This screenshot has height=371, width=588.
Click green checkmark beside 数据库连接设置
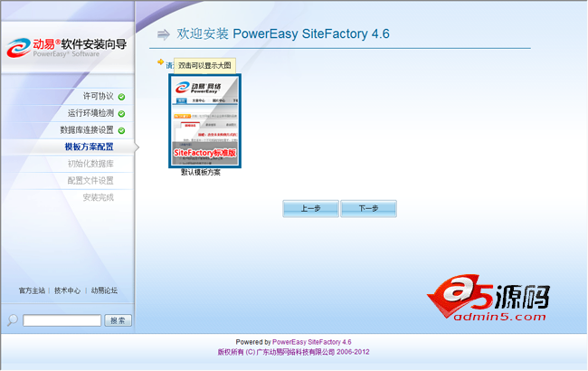(x=121, y=130)
